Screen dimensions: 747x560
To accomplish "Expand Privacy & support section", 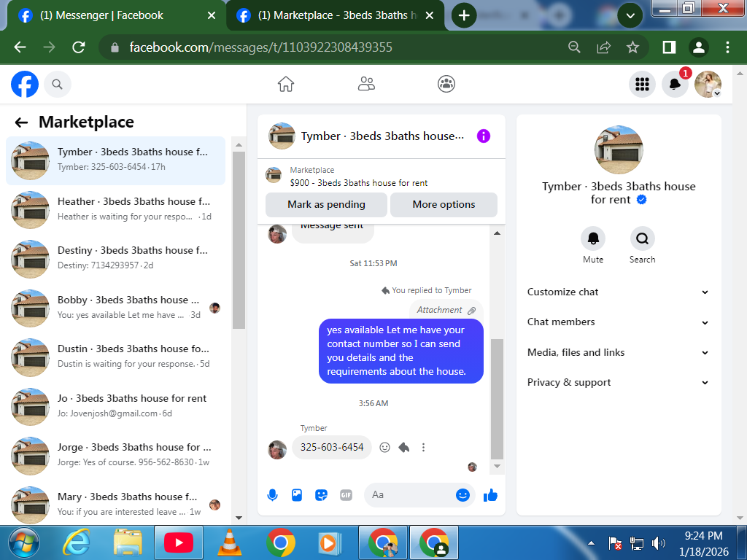I will (618, 383).
